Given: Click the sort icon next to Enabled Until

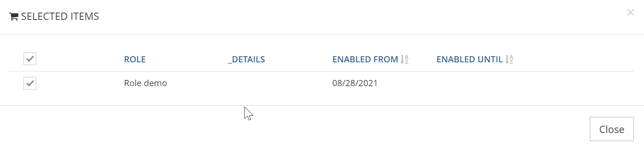Looking at the screenshot, I should tap(509, 59).
